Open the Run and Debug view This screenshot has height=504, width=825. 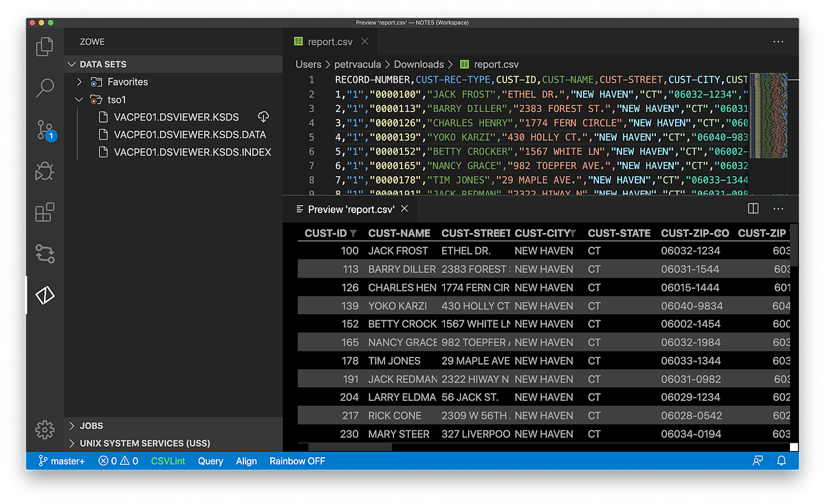point(44,171)
